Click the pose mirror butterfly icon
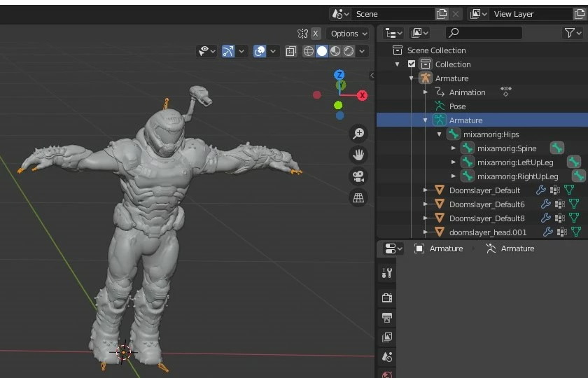This screenshot has width=588, height=378. 302,34
